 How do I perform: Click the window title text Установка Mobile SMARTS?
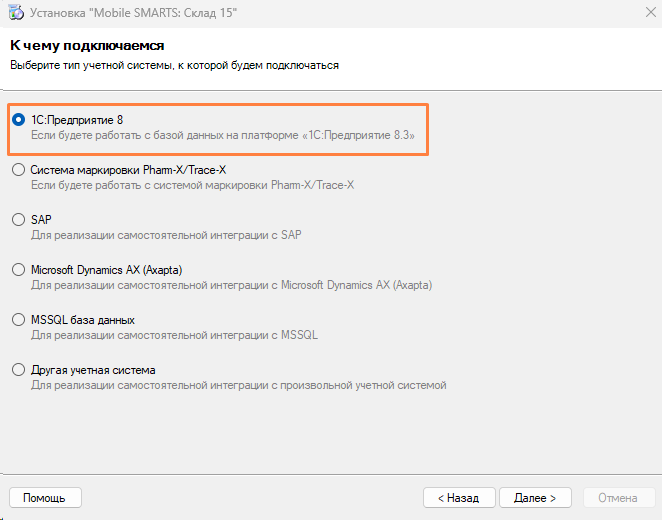[132, 14]
